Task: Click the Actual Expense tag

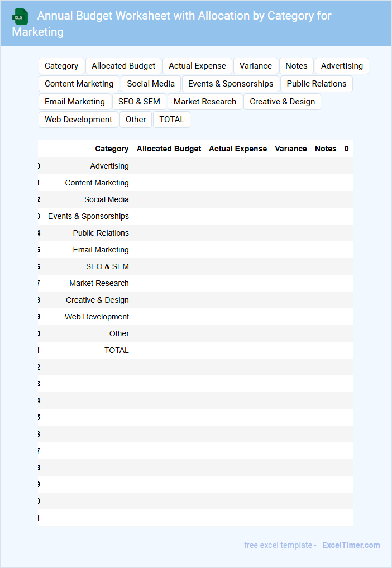Action: pyautogui.click(x=197, y=66)
